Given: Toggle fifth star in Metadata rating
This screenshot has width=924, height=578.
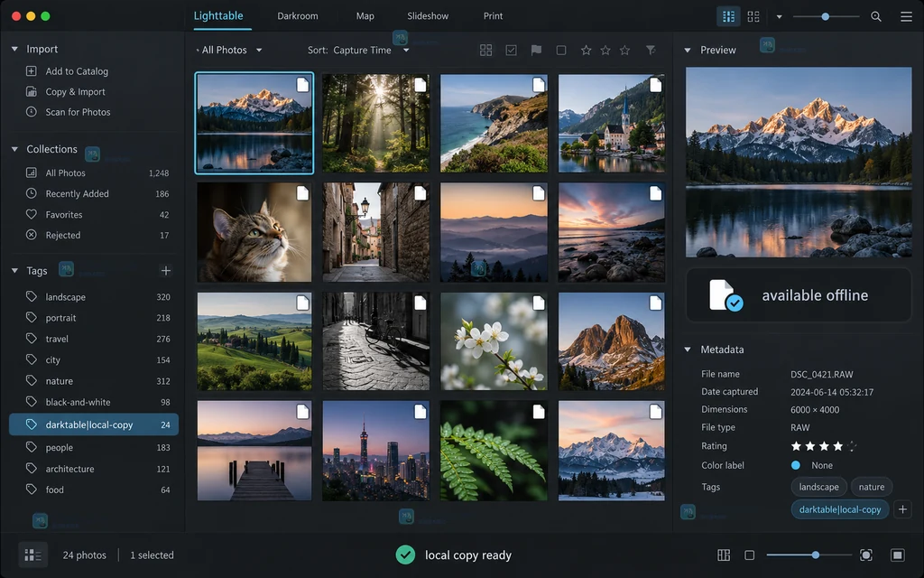Looking at the screenshot, I should (x=852, y=446).
